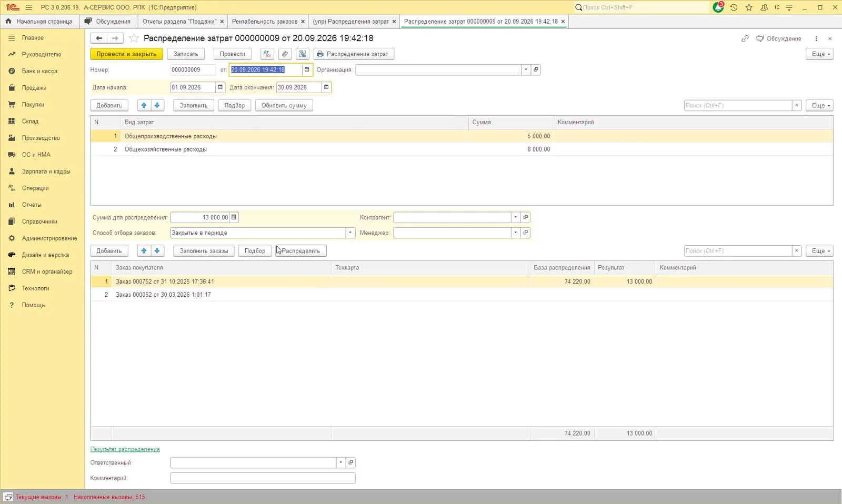Screen dimensions: 842x504
Task: Move order row down arrow
Action: [157, 250]
